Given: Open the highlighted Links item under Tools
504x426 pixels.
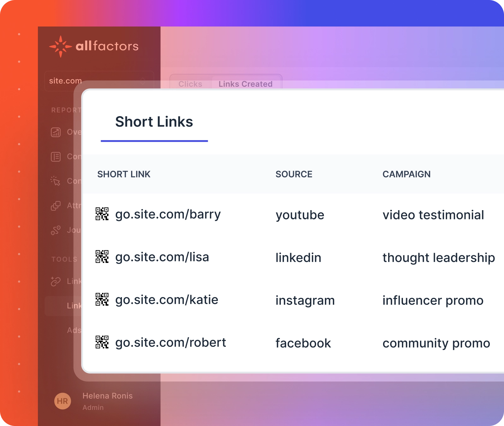Looking at the screenshot, I should [x=63, y=306].
